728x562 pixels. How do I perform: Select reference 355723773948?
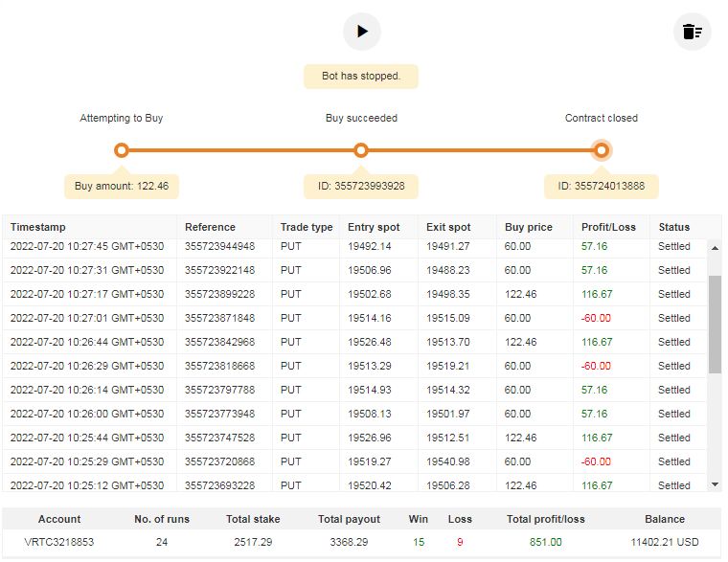click(219, 414)
